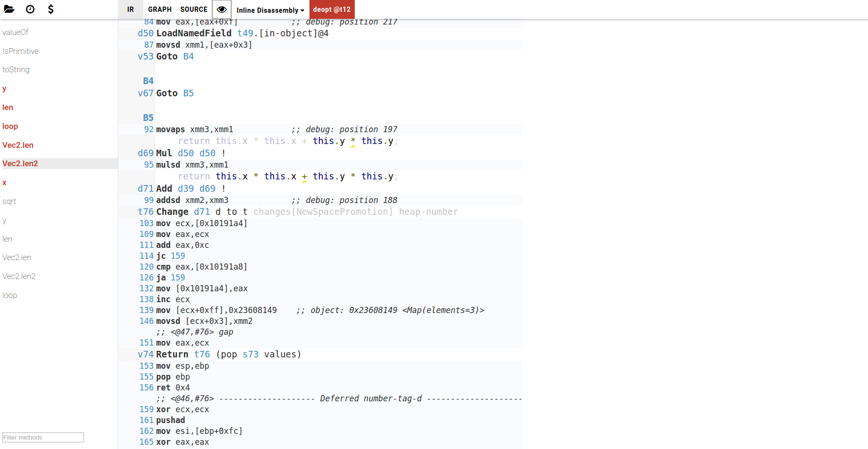The height and width of the screenshot is (449, 868).
Task: Click jump target 159 after jc
Action: click(178, 256)
